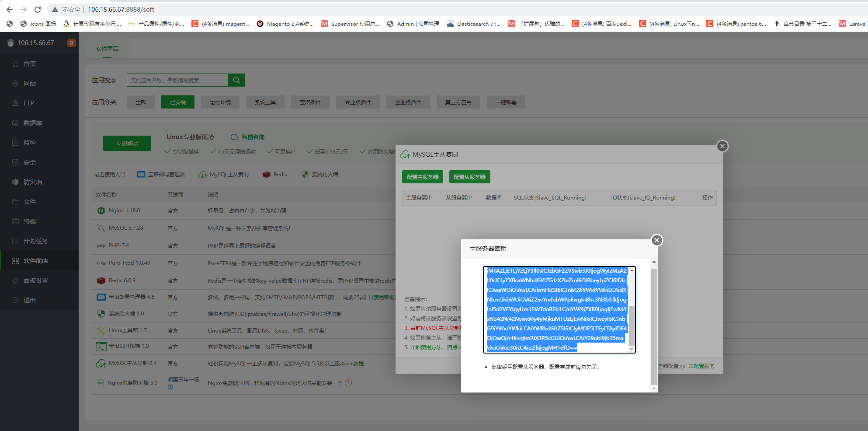The image size is (868, 431).
Task: Open Website (网站) sidebar icon
Action: (15, 84)
